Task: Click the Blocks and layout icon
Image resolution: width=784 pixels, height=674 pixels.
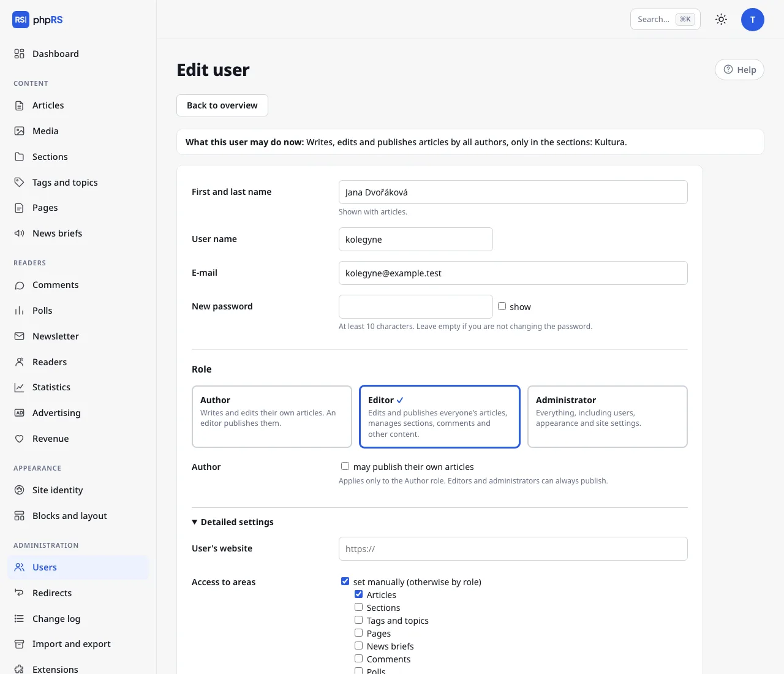Action: coord(20,516)
